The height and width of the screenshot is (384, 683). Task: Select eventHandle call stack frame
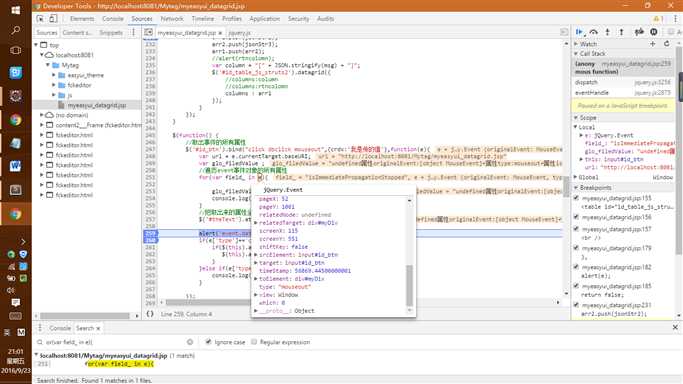pos(623,93)
